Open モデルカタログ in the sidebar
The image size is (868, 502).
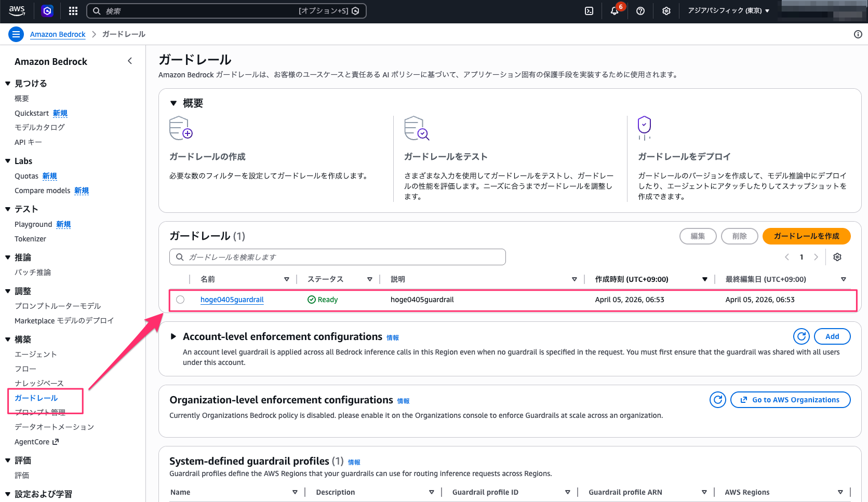pyautogui.click(x=39, y=127)
